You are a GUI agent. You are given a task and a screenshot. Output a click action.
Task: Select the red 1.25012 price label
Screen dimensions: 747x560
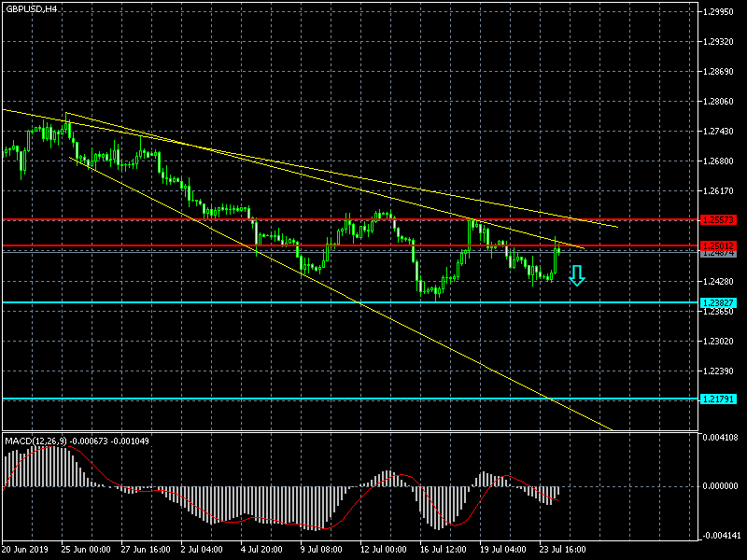click(x=718, y=245)
